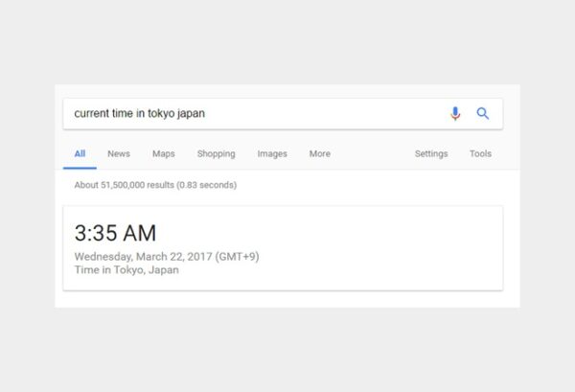
Task: Click the blue magnifier search icon
Action: tap(483, 114)
